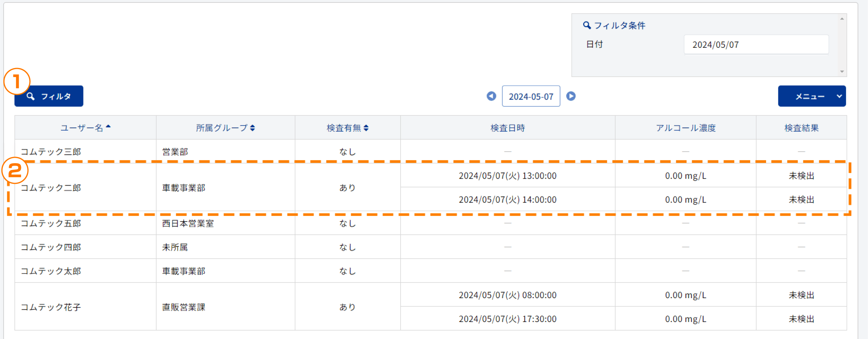Select user コムテック五郎

coord(51,223)
